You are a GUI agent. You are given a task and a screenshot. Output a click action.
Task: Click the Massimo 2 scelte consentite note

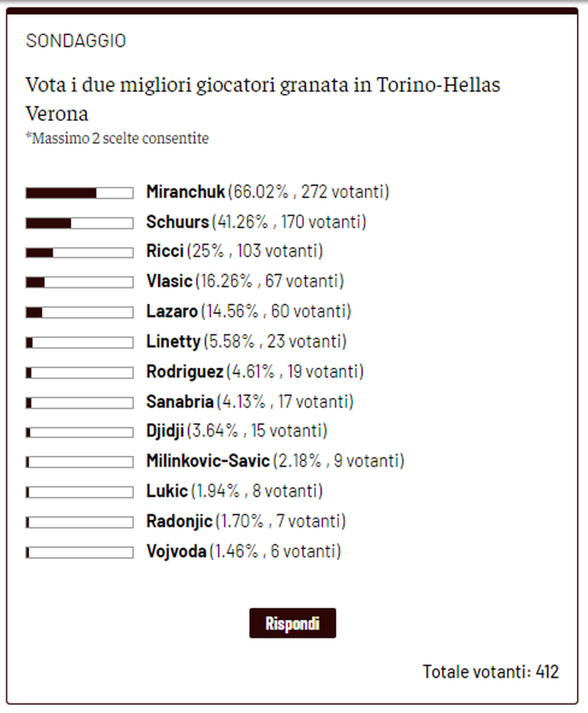117,138
